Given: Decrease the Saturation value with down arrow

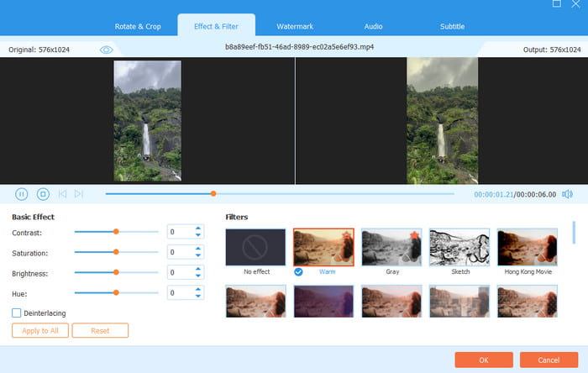Looking at the screenshot, I should point(198,255).
